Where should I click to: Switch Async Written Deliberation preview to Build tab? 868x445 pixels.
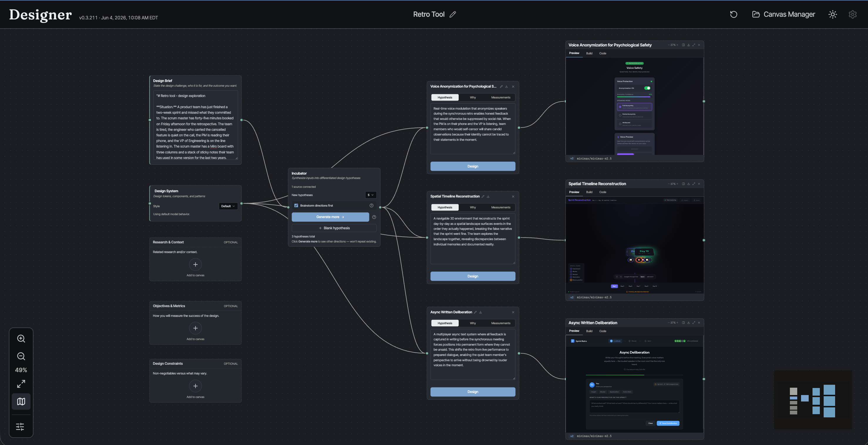(589, 331)
